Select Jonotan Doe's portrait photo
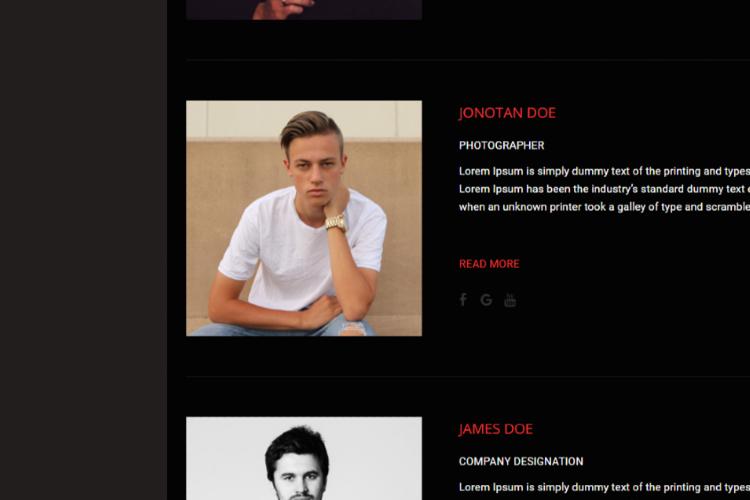The height and width of the screenshot is (500, 750). click(304, 218)
